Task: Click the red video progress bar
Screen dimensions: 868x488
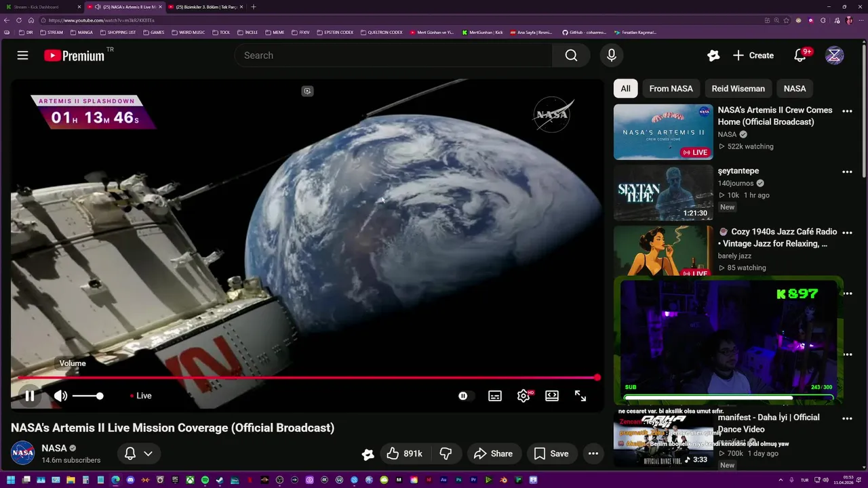Action: tap(307, 378)
